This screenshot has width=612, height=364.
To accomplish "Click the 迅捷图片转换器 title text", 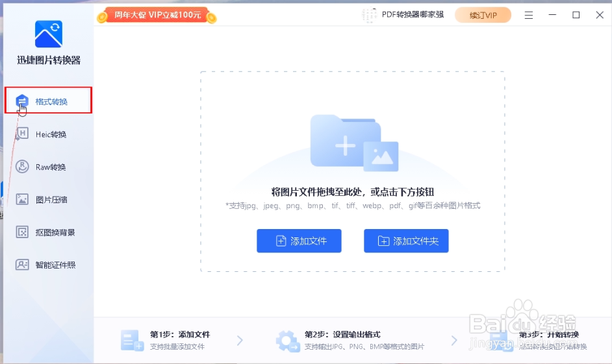I will pyautogui.click(x=49, y=60).
